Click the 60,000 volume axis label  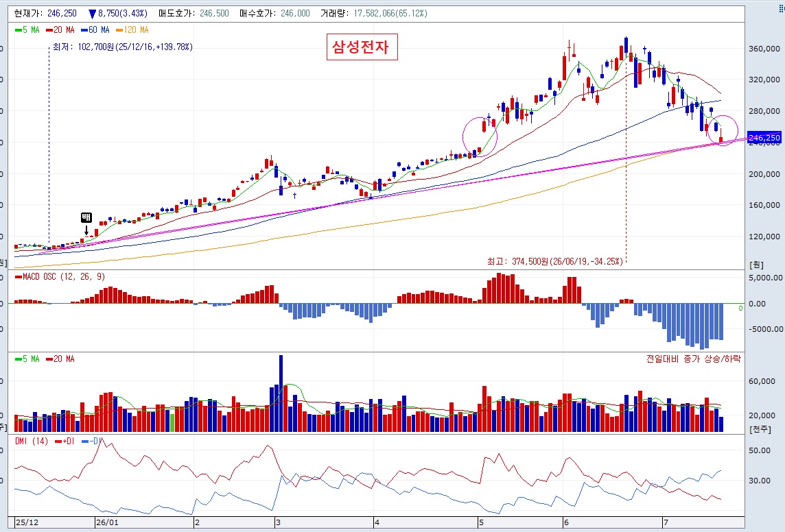pos(762,381)
